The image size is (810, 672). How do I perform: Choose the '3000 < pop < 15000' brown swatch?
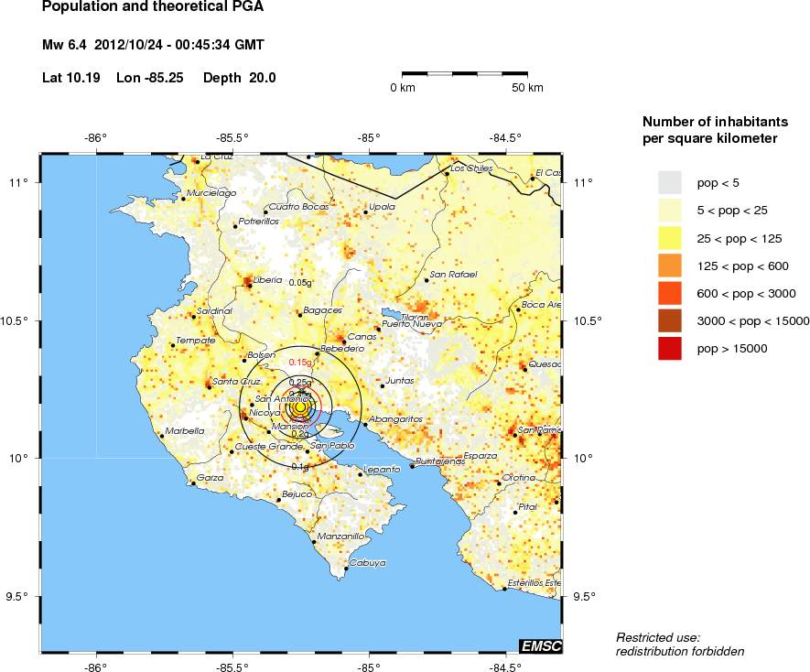pos(670,320)
